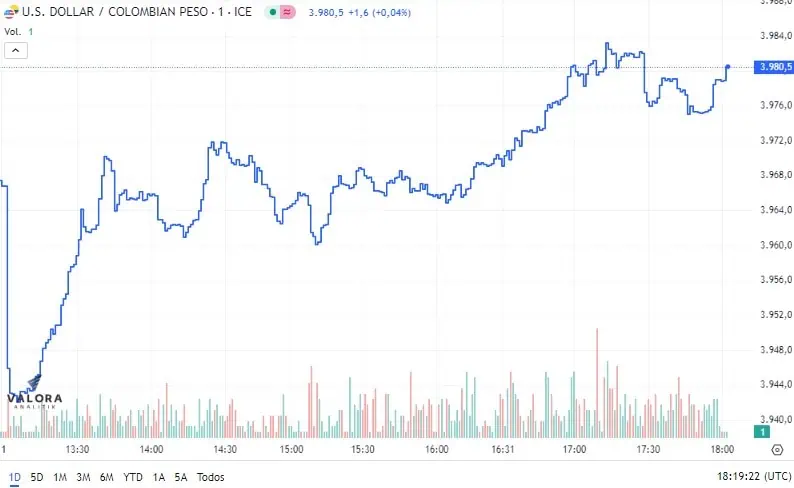
Task: Choose the 6M time range
Action: coord(106,477)
